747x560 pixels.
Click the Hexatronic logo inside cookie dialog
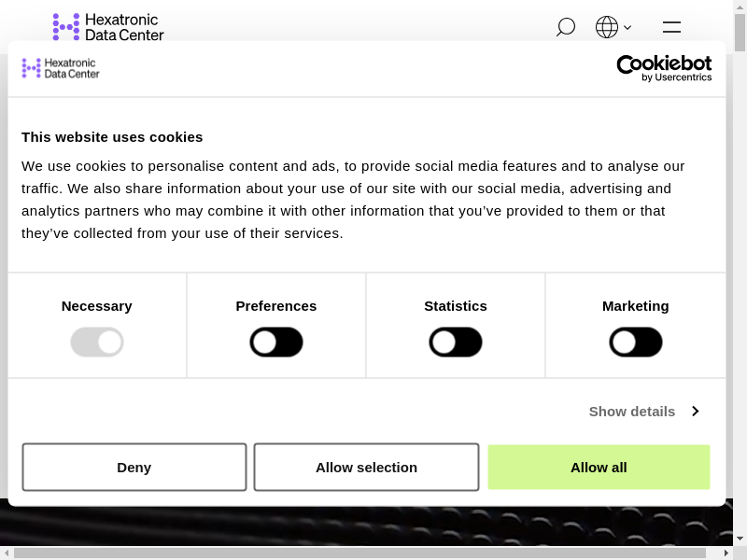pyautogui.click(x=61, y=68)
